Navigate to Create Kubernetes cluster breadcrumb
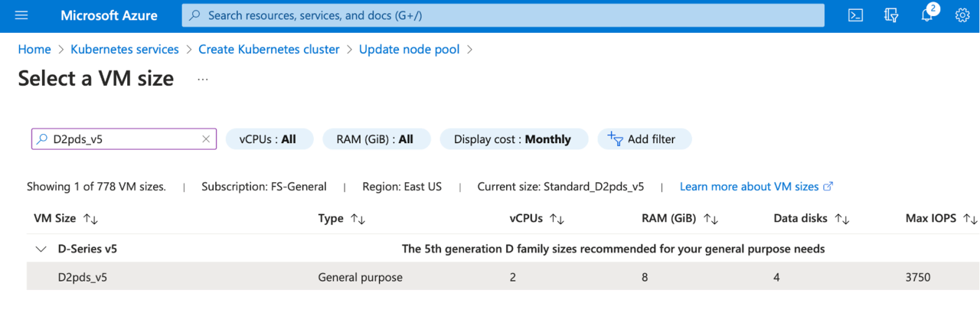980x329 pixels. pyautogui.click(x=269, y=49)
